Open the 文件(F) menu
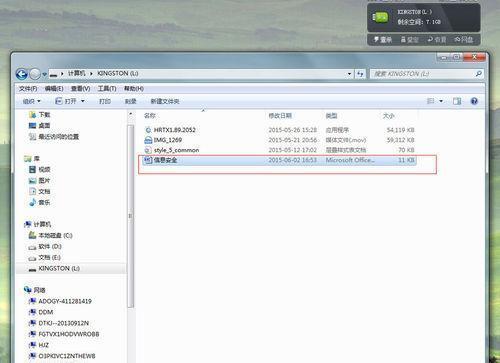Screen dimensions: 500x363 [28, 89]
